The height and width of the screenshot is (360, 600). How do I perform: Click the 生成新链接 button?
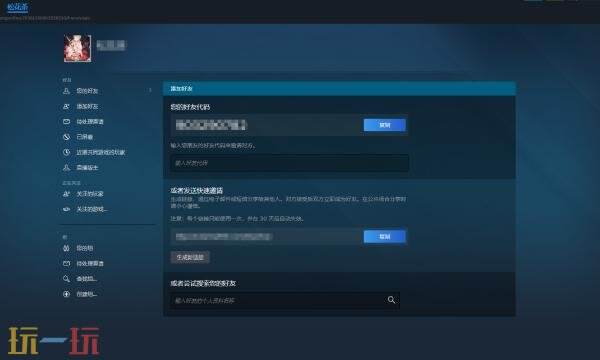[190, 257]
